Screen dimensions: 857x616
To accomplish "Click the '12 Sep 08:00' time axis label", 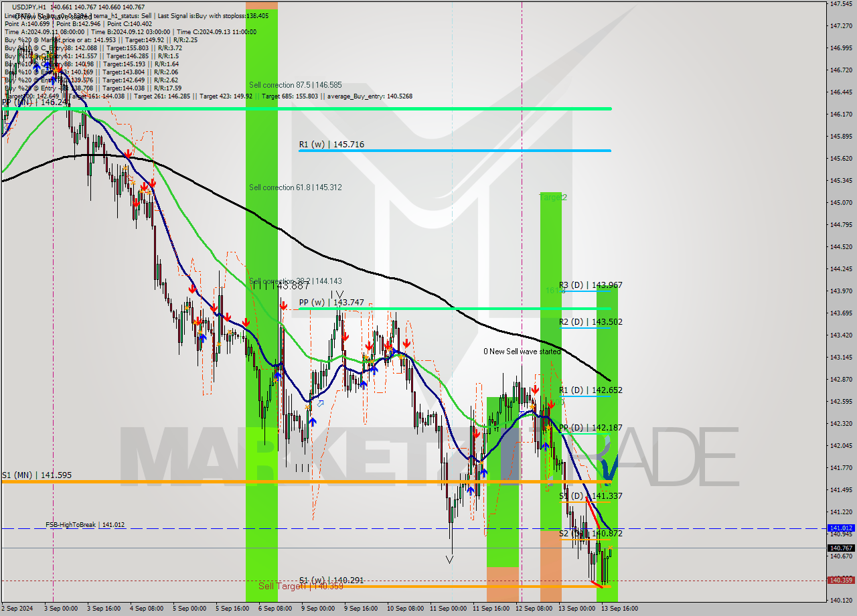I will coord(533,609).
